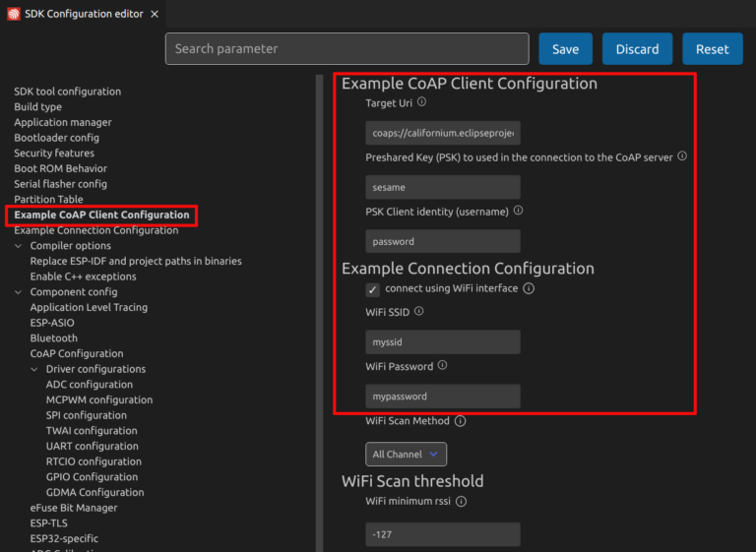This screenshot has height=552, width=756.
Task: Click info icon beside Preshared Key label
Action: [682, 155]
